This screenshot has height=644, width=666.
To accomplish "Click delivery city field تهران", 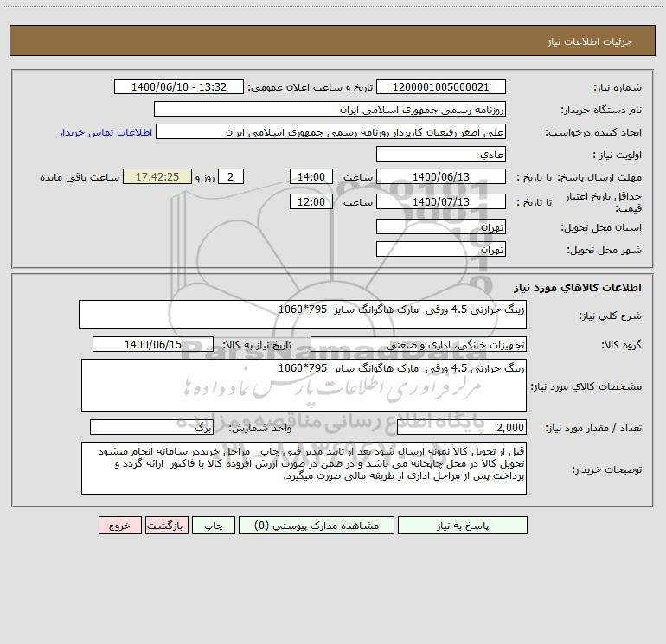I will click(441, 249).
